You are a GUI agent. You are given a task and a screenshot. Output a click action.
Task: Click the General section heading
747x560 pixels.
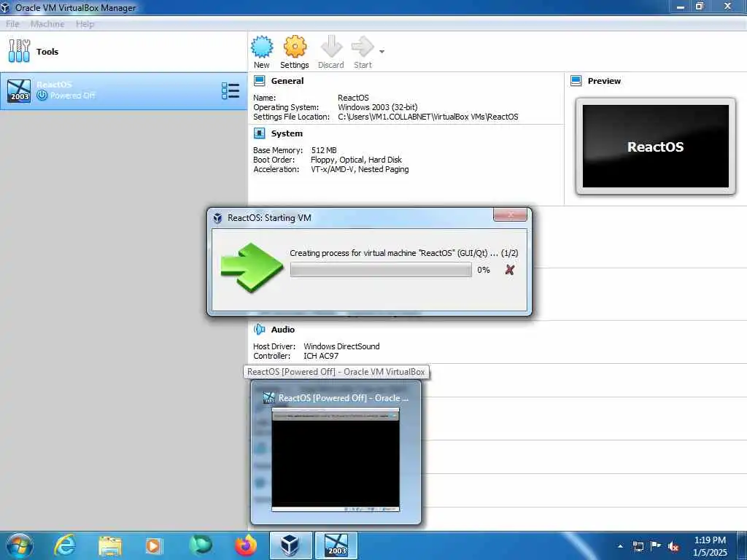tap(287, 81)
